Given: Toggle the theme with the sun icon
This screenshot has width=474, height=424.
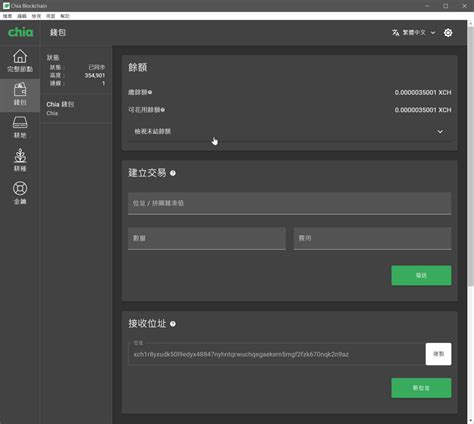Looking at the screenshot, I should pos(448,33).
